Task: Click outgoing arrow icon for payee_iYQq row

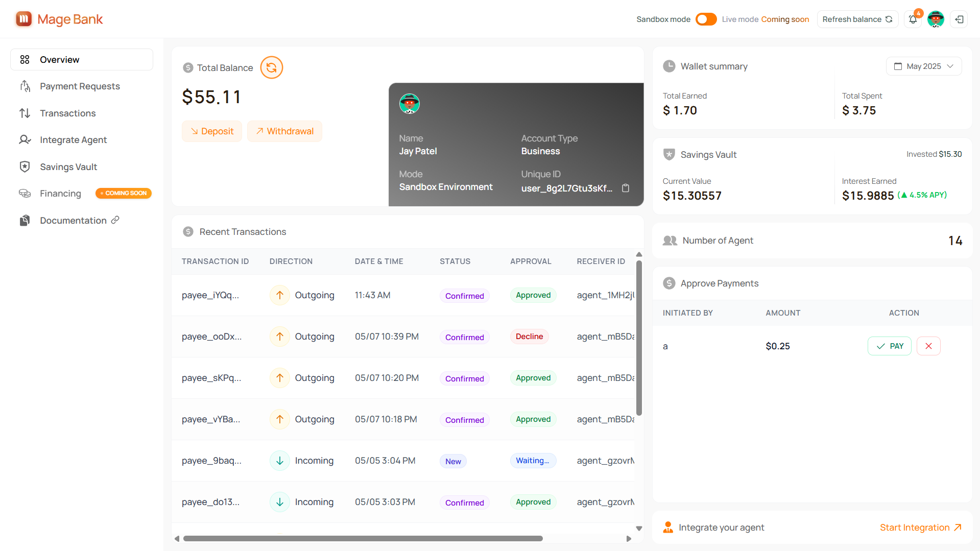Action: pyautogui.click(x=280, y=295)
